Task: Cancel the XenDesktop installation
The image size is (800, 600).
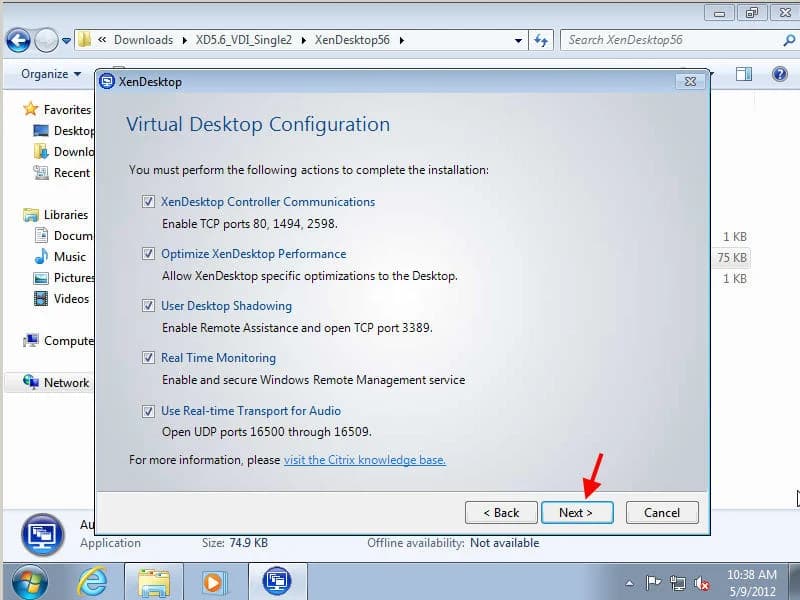Action: click(x=662, y=512)
